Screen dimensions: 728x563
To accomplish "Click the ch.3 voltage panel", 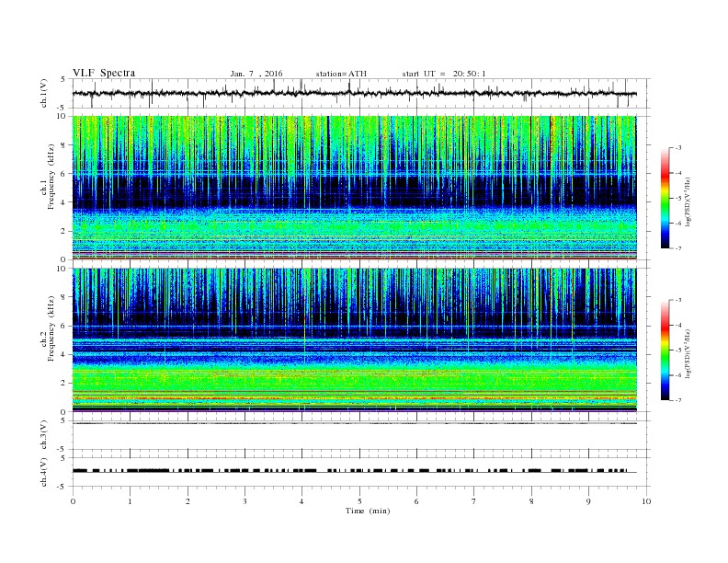I will click(x=360, y=435).
